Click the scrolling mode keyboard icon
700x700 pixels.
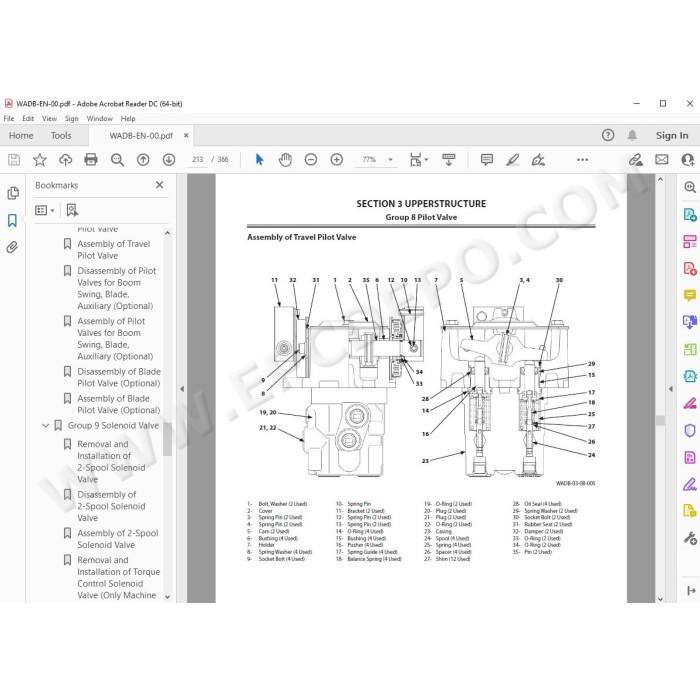click(x=449, y=159)
